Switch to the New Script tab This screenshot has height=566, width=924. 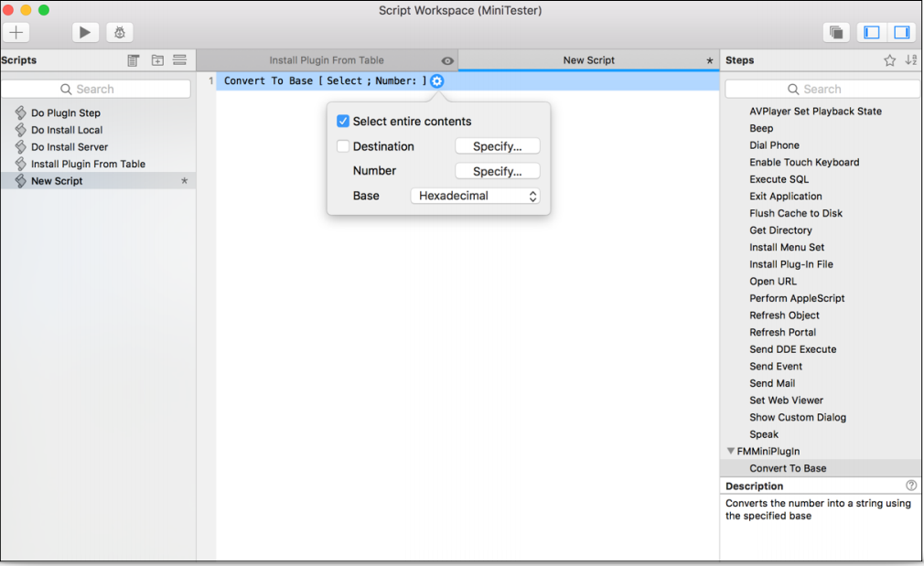click(588, 60)
